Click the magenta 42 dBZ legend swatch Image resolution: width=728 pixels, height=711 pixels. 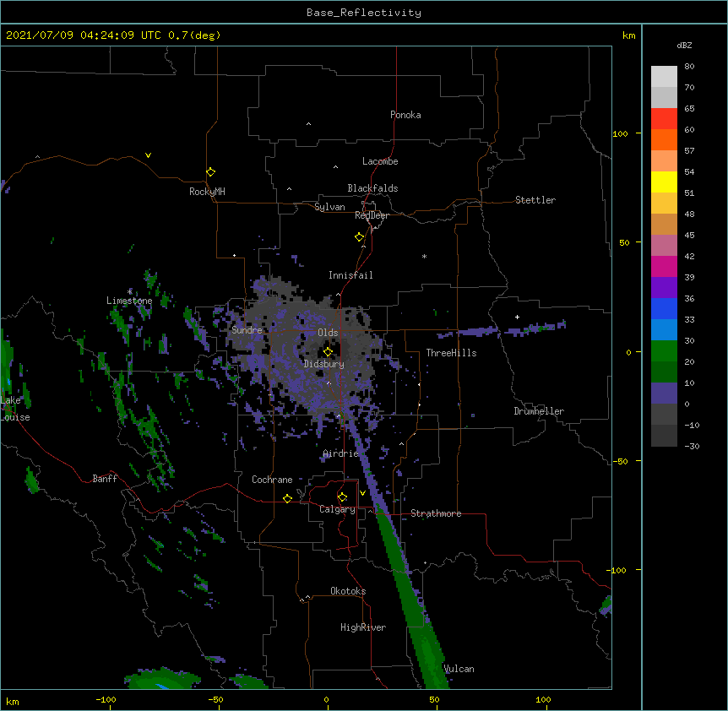pyautogui.click(x=664, y=266)
